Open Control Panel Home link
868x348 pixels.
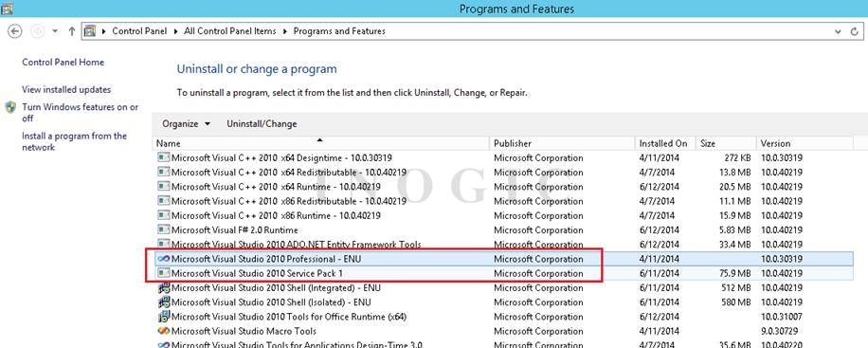[x=63, y=62]
